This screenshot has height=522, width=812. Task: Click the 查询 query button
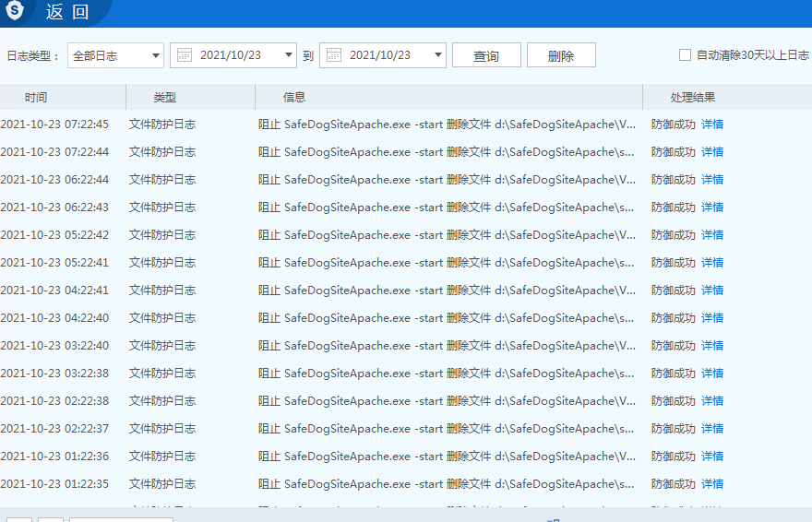[x=486, y=55]
